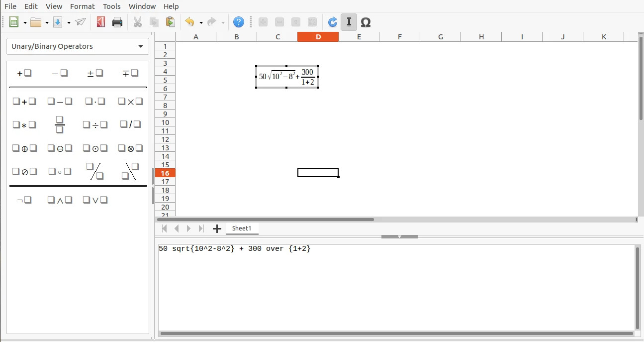Open Help with the question mark icon
The height and width of the screenshot is (342, 644).
(x=239, y=22)
